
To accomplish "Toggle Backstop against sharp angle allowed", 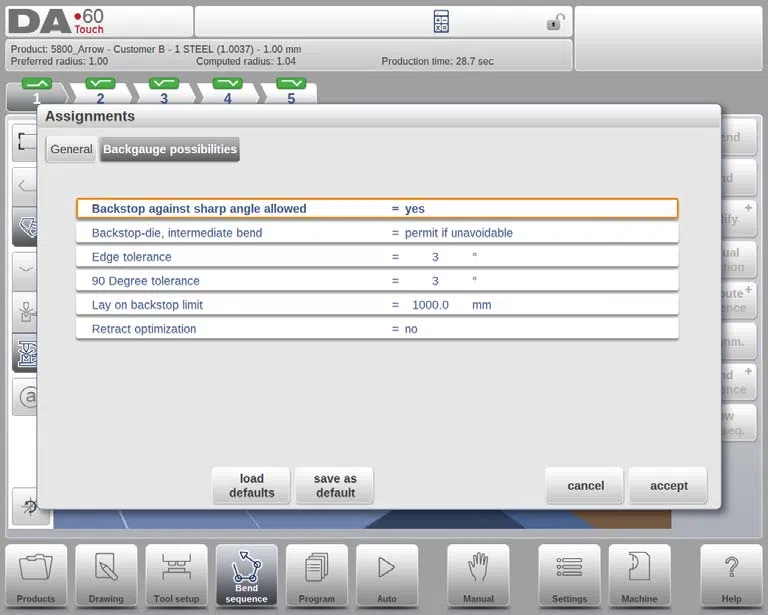I will click(377, 209).
